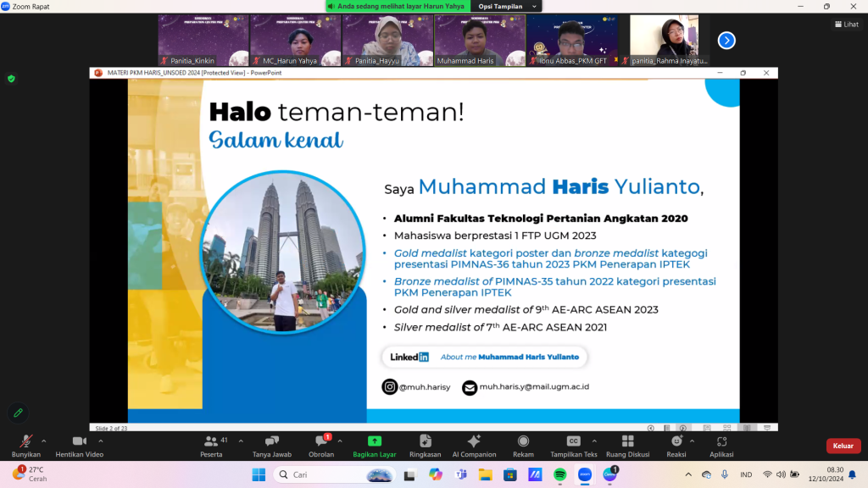Open Spotify from the Windows taskbar
This screenshot has width=868, height=488.
pos(559,474)
